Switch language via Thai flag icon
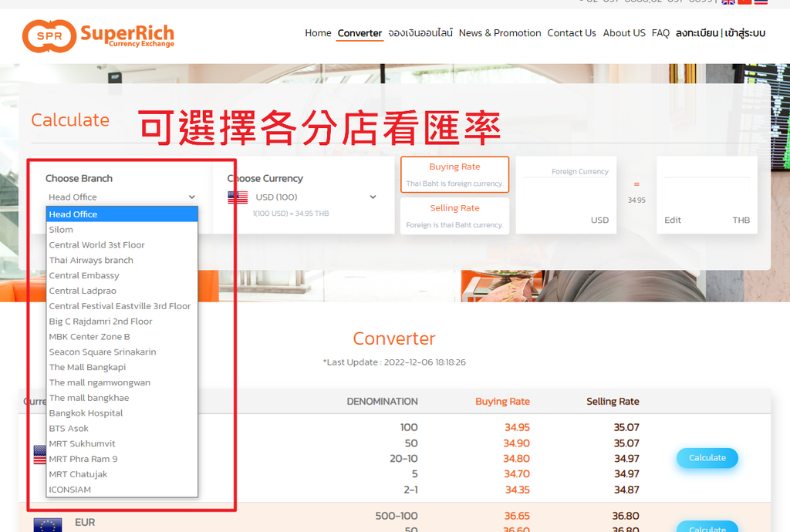This screenshot has height=532, width=790. pyautogui.click(x=760, y=2)
